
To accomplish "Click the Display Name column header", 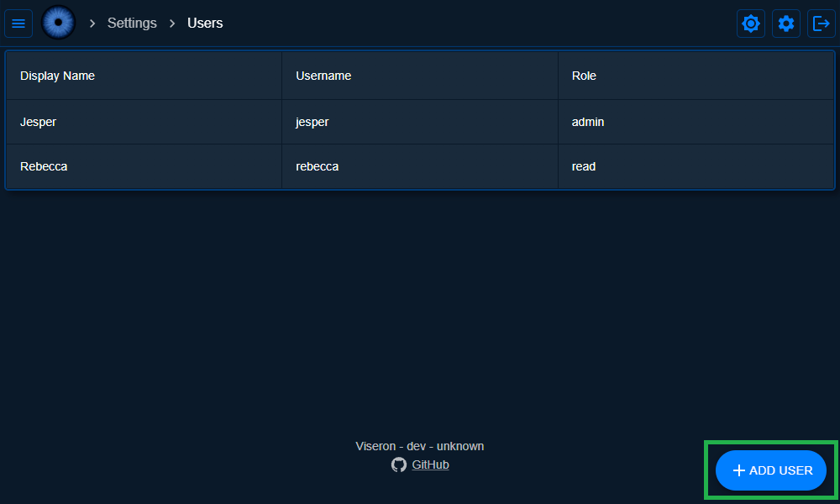I will pos(57,76).
